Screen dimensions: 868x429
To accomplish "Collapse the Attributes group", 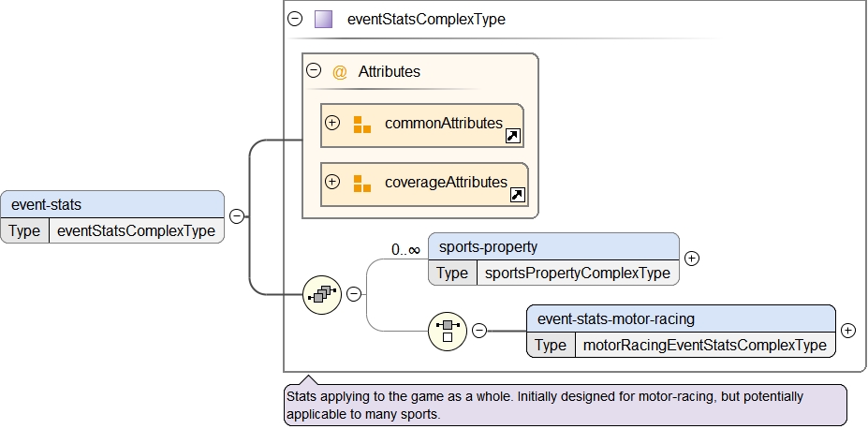I will (314, 70).
